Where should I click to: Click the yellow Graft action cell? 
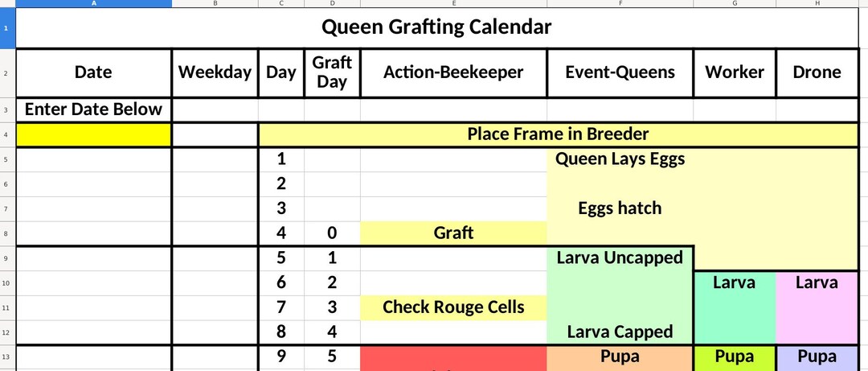coord(453,233)
